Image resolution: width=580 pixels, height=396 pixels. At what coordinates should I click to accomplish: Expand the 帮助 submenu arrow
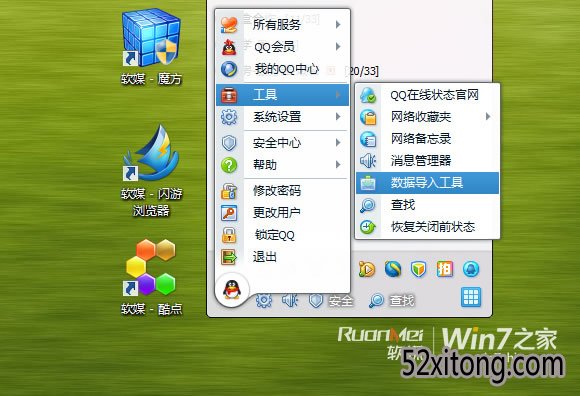[338, 165]
